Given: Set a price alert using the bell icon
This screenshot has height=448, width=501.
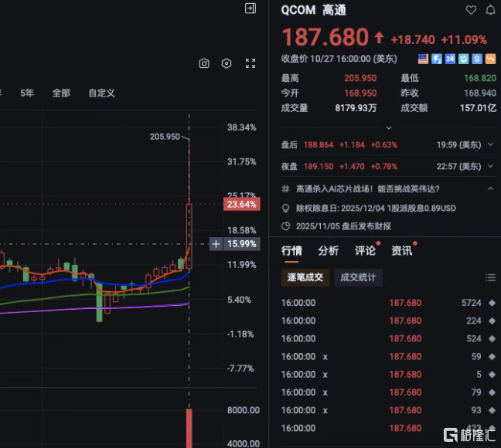Looking at the screenshot, I should (490, 10).
